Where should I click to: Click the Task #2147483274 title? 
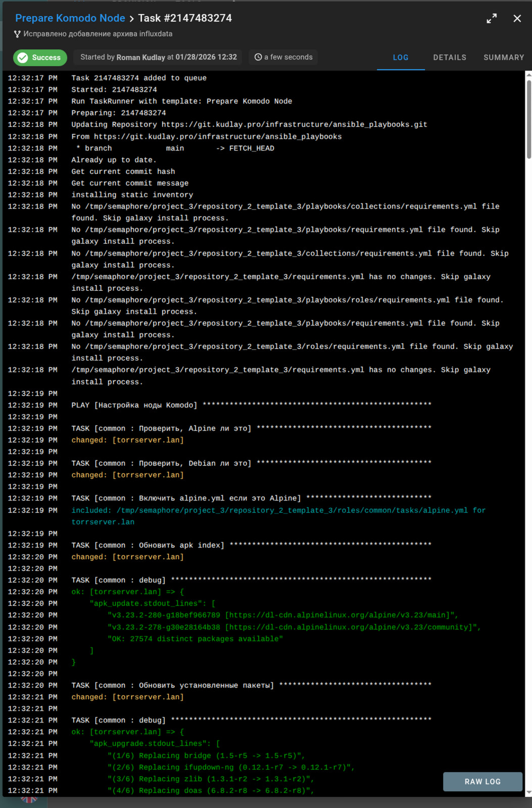(x=185, y=18)
